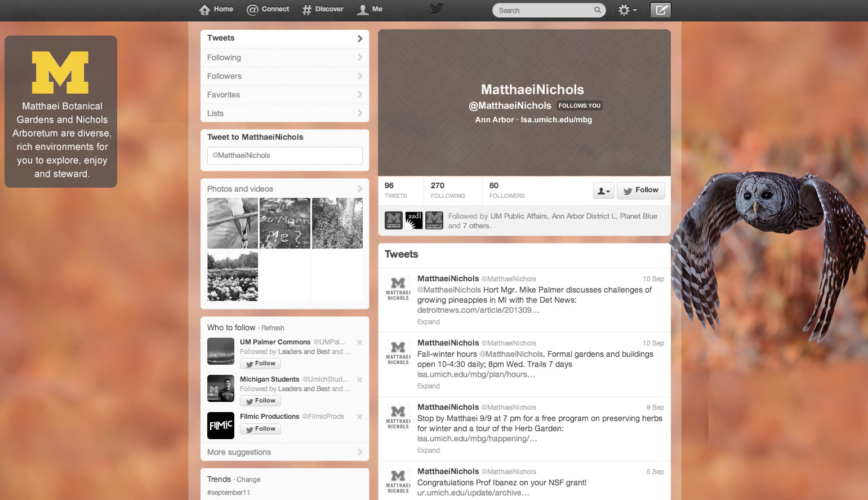Click the magnifier search icon

pos(598,10)
